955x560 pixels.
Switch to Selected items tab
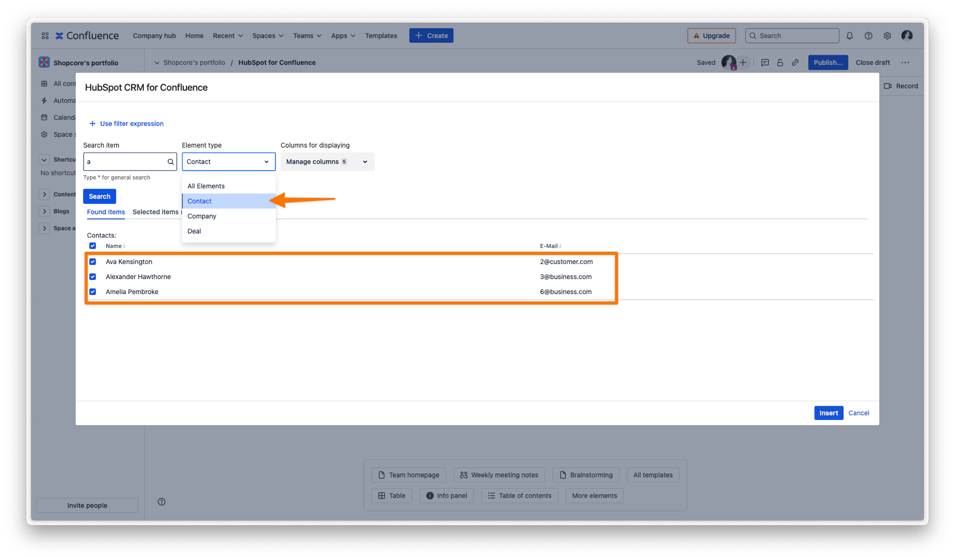point(156,212)
